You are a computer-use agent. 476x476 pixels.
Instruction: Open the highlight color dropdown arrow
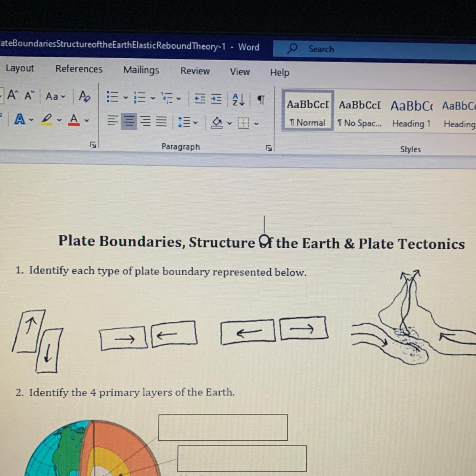[x=59, y=119]
